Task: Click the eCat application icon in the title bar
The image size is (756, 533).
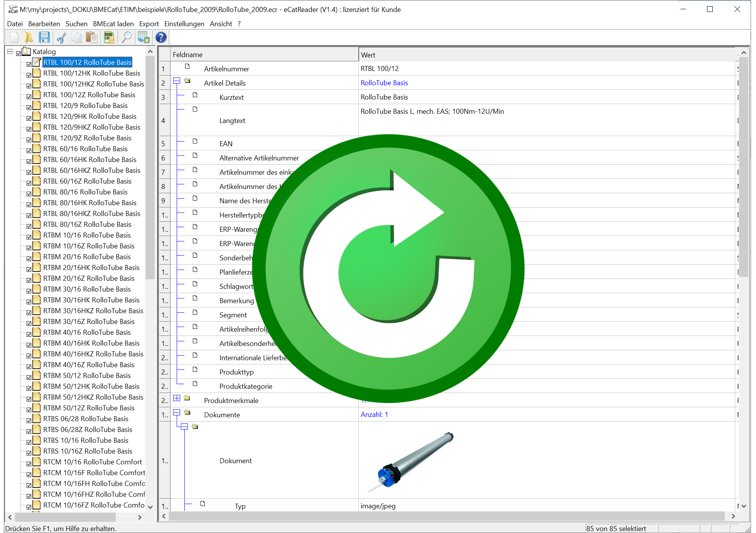Action: click(x=13, y=9)
